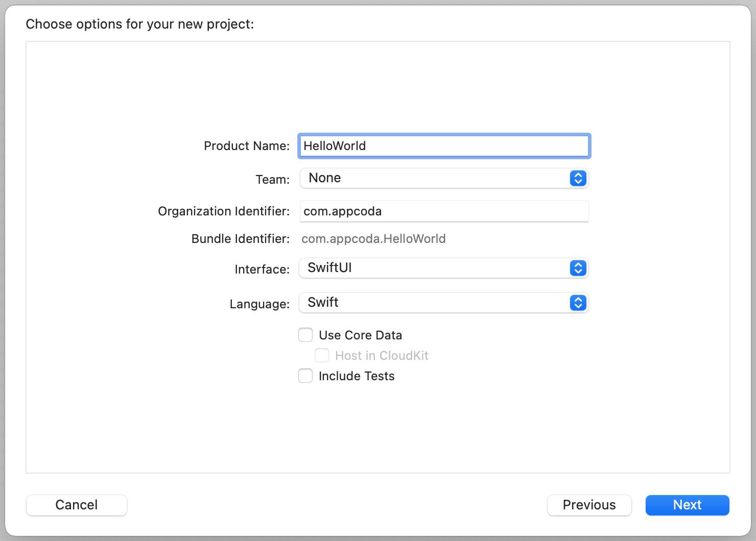This screenshot has height=541, width=756.
Task: Toggle the Host in CloudKit checkbox
Action: coord(322,355)
